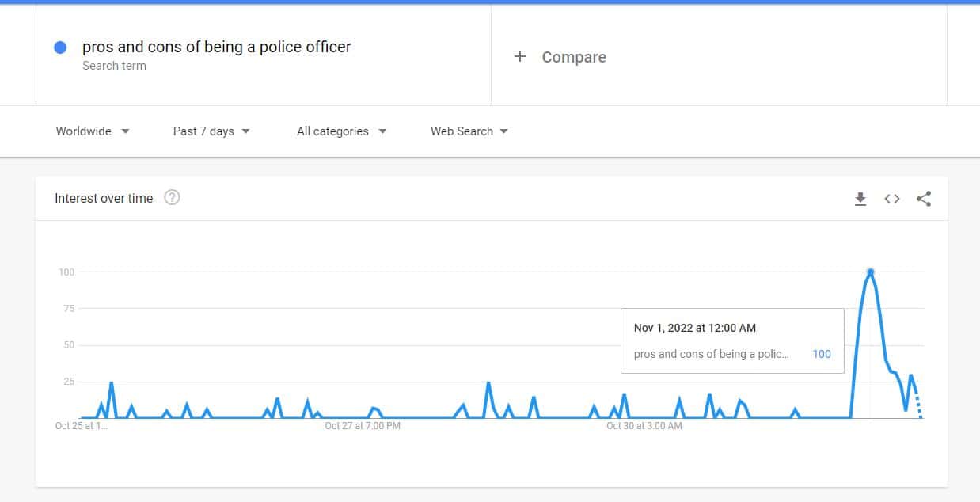Open the embed code icon
Viewport: 980px width, 502px height.
pos(892,199)
